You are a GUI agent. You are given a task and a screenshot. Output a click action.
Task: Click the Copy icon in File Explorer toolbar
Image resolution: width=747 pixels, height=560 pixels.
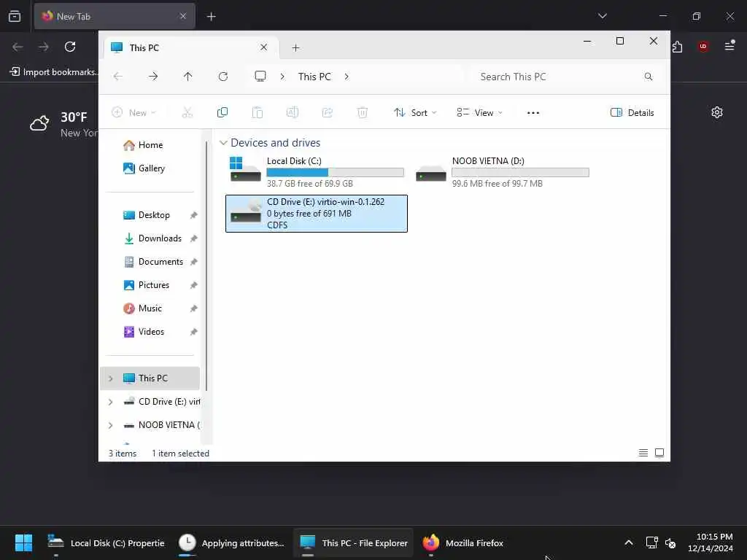coord(222,113)
